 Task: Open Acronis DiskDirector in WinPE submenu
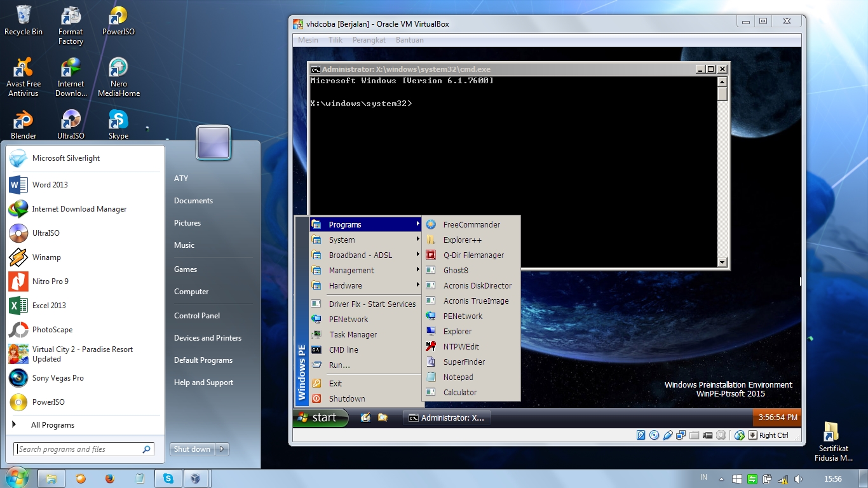pyautogui.click(x=471, y=285)
